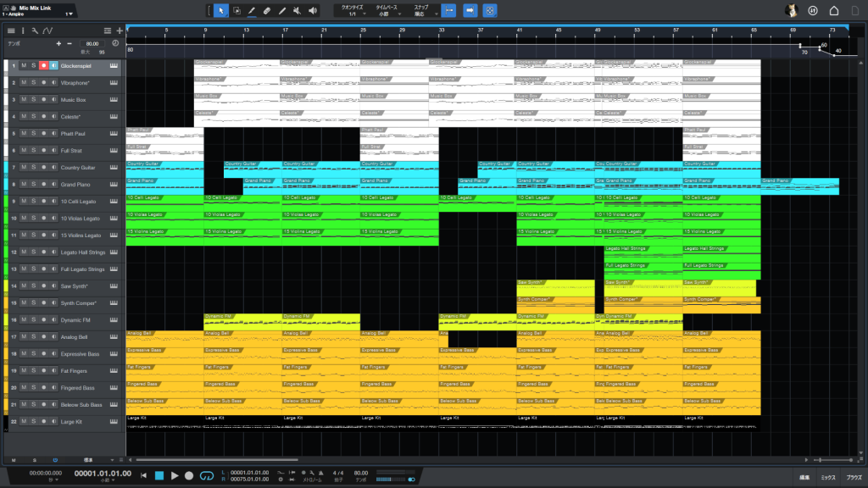Open the Mix view tab
Viewport: 868px width, 488px height.
pyautogui.click(x=826, y=478)
